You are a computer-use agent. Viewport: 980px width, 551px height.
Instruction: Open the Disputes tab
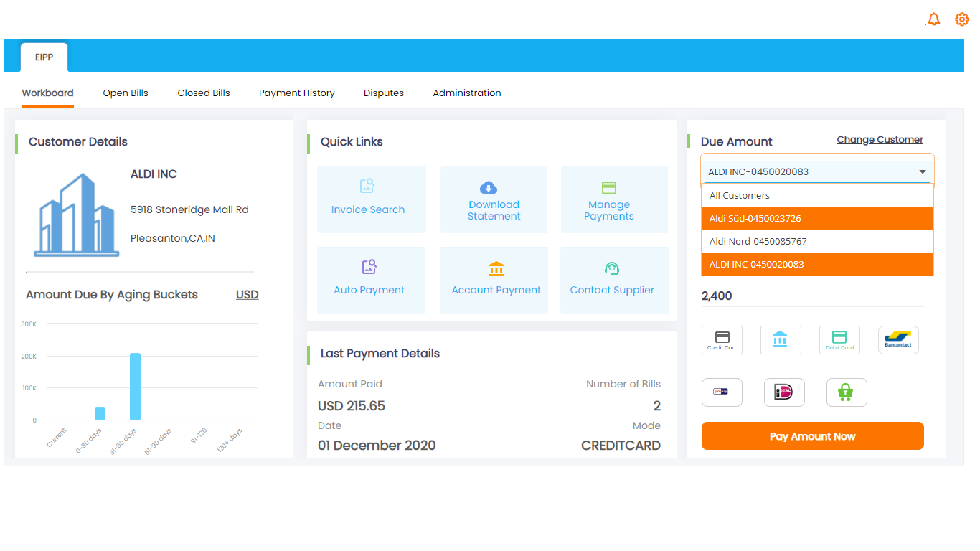[383, 93]
